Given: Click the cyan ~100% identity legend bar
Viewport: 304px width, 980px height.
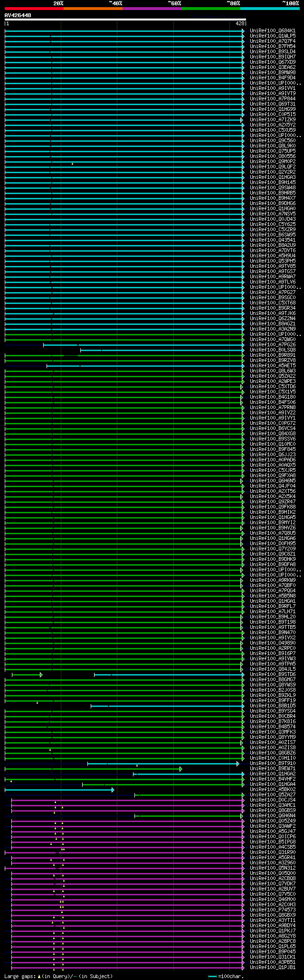Looking at the screenshot, I should (270, 9).
